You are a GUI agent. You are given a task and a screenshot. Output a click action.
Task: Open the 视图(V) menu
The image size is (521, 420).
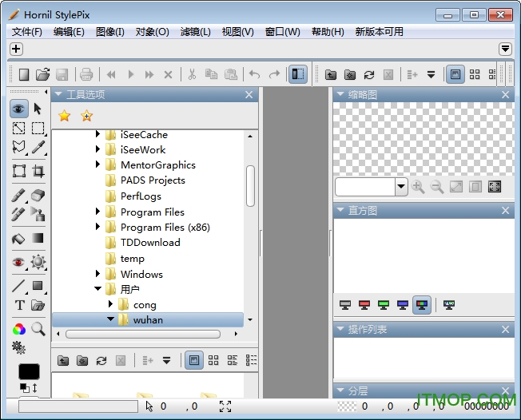click(x=237, y=32)
